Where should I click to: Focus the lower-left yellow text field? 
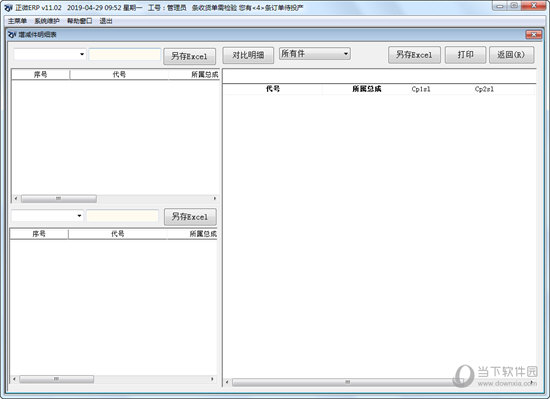pyautogui.click(x=122, y=216)
